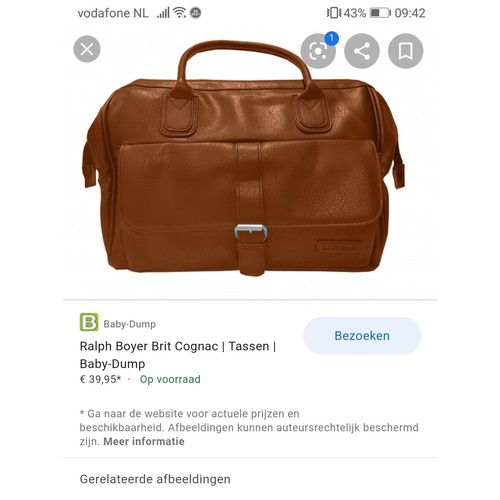Open Ralph Boyer Brit Cognac title link
The width and height of the screenshot is (500, 500).
(x=178, y=355)
